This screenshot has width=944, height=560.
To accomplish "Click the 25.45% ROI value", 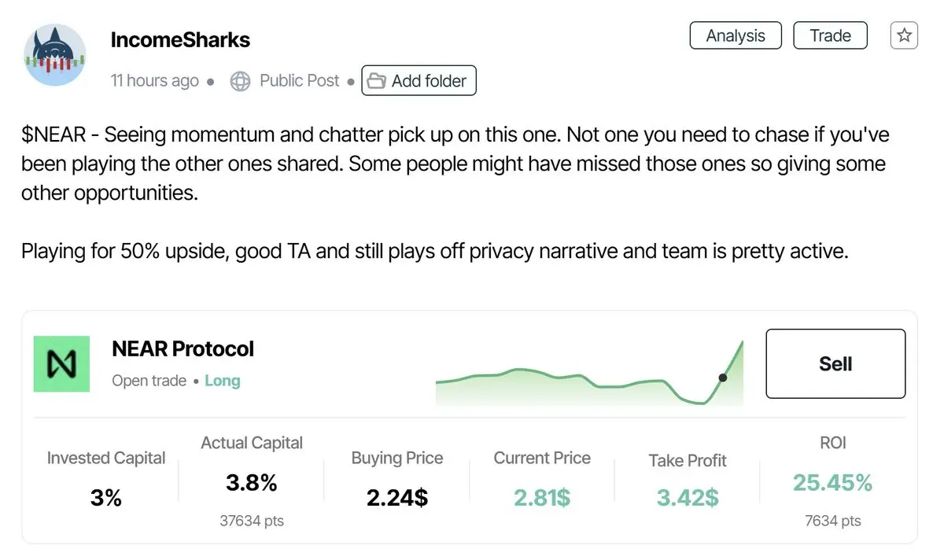I will coord(832,483).
